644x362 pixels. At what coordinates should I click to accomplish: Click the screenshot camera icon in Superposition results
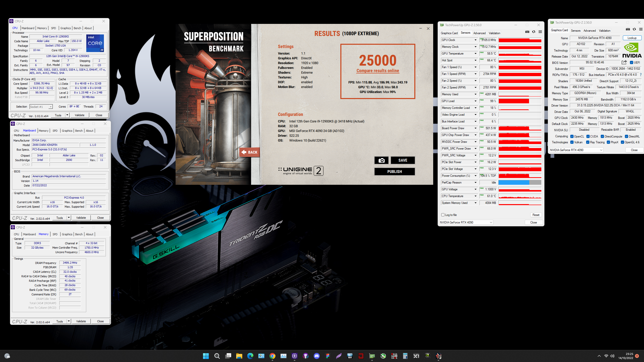(x=381, y=160)
